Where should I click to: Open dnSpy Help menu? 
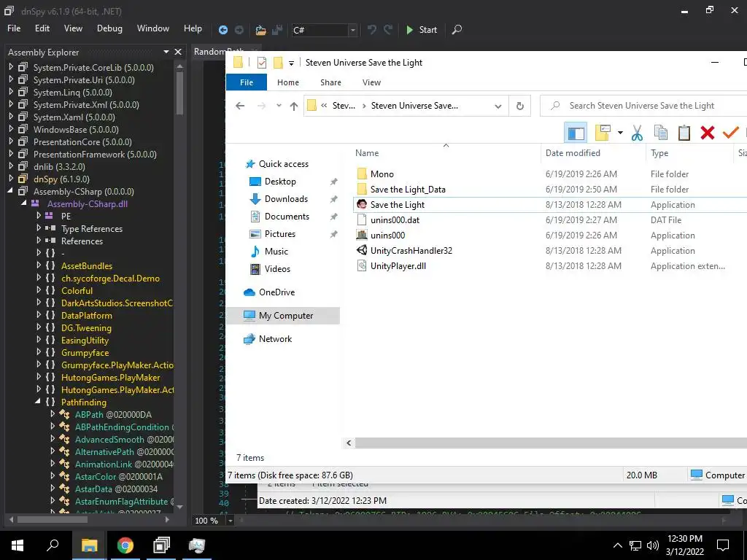[x=193, y=28]
